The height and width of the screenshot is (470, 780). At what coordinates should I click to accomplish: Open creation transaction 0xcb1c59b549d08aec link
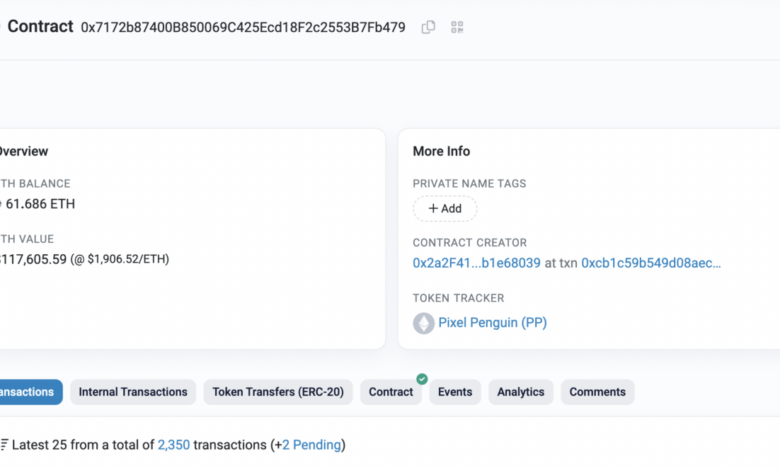coord(651,263)
